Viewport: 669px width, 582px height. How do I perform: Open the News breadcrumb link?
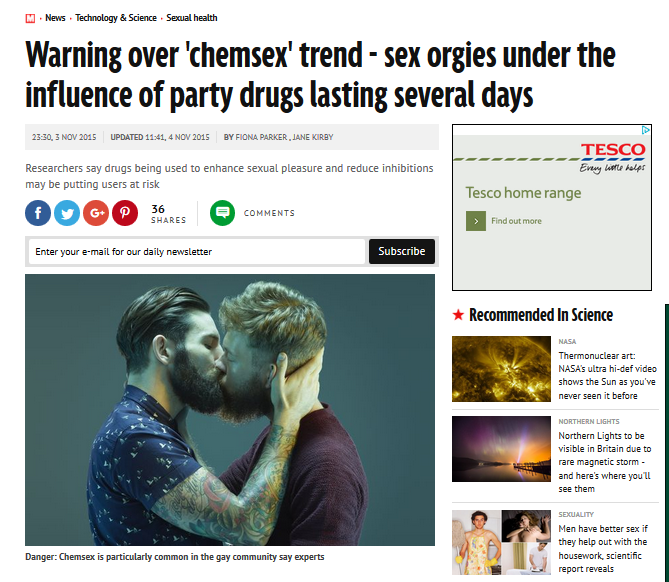pyautogui.click(x=55, y=18)
